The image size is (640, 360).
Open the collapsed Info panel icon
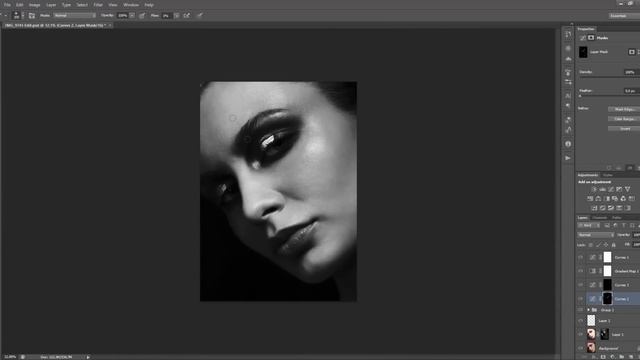[x=568, y=144]
